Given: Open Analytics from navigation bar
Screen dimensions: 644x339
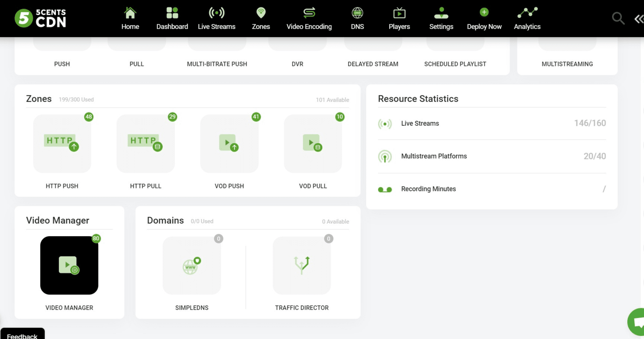Looking at the screenshot, I should click(527, 19).
